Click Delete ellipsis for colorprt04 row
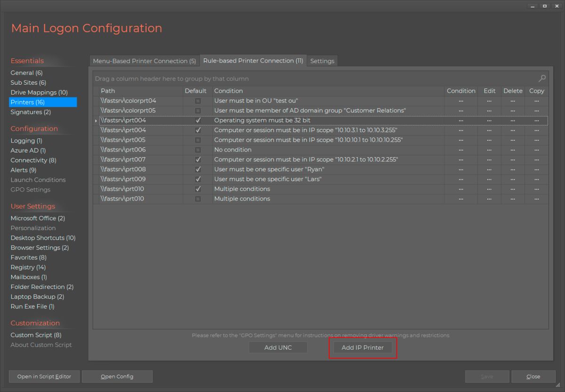 513,101
